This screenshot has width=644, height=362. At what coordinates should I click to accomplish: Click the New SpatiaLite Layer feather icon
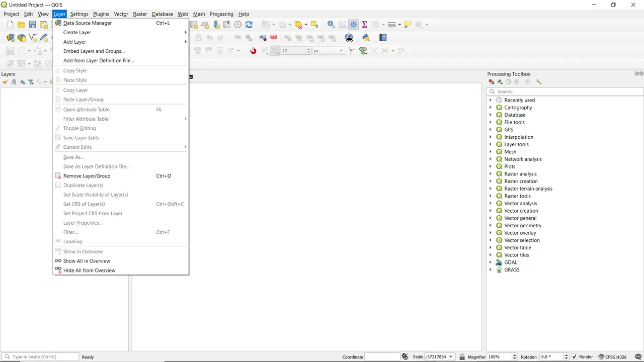[x=44, y=38]
